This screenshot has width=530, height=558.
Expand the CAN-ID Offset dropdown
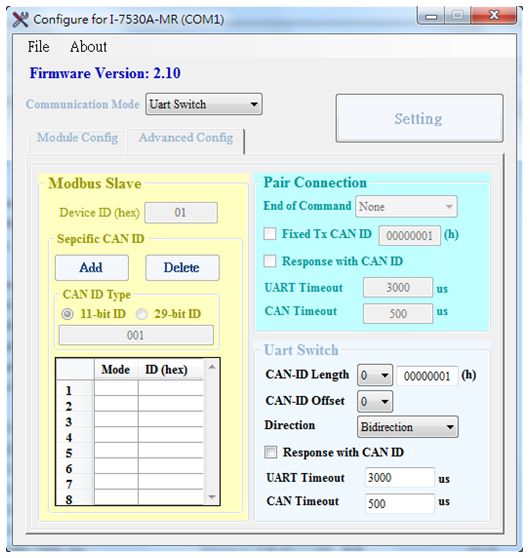coord(375,401)
